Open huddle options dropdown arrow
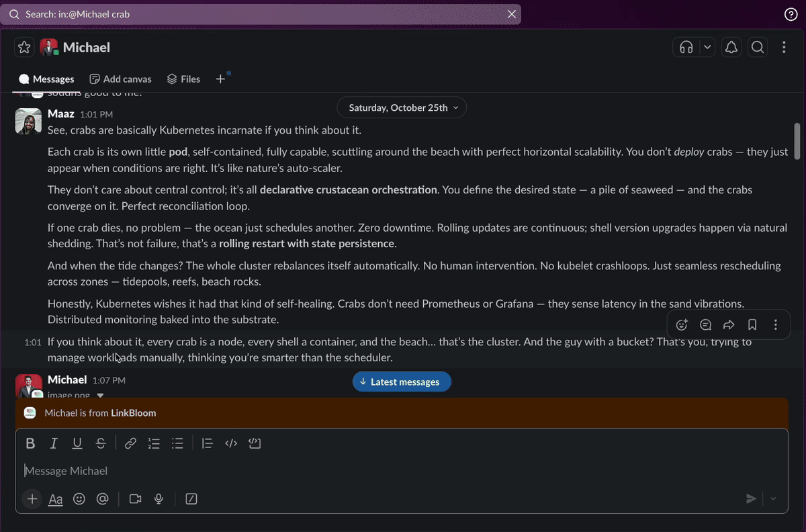Image resolution: width=806 pixels, height=532 pixels. pos(707,47)
